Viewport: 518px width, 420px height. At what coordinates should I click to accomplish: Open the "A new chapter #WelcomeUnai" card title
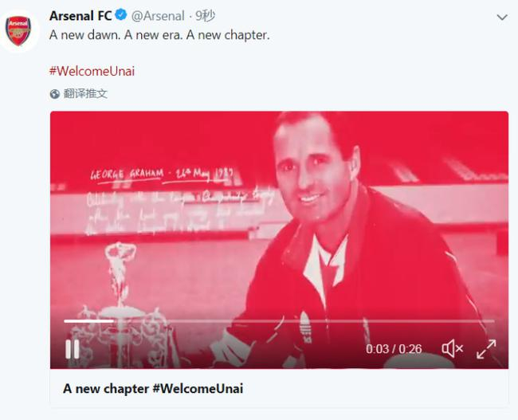coord(153,389)
